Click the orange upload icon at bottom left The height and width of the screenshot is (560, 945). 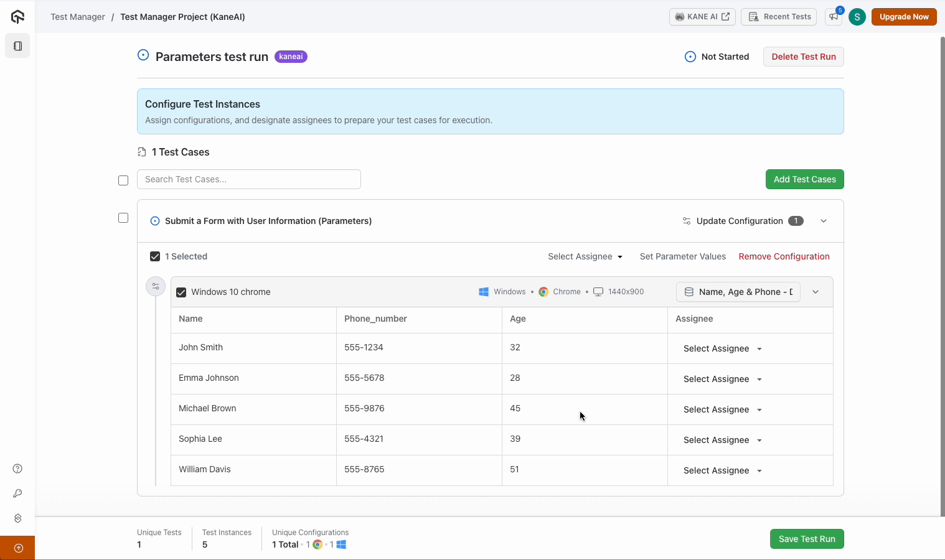click(18, 548)
